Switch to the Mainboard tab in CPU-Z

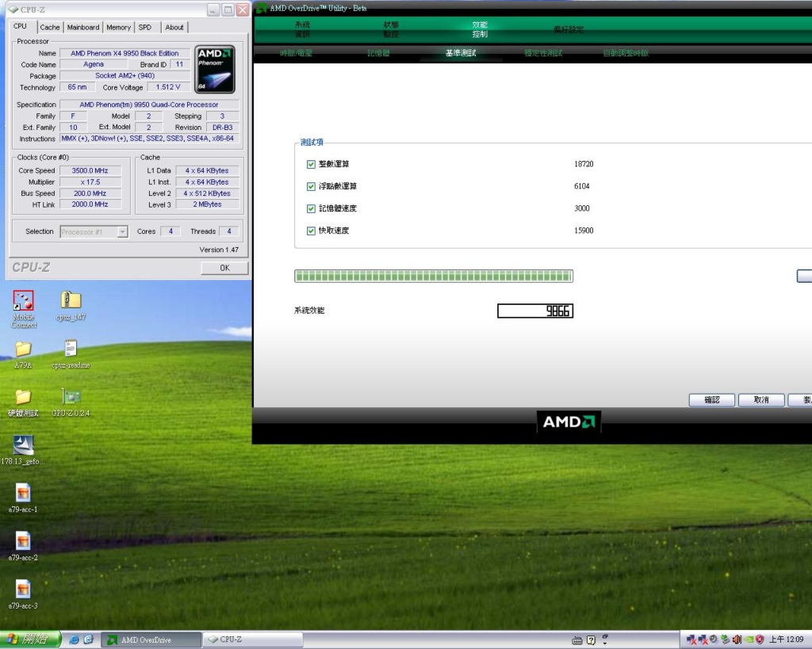click(x=82, y=28)
